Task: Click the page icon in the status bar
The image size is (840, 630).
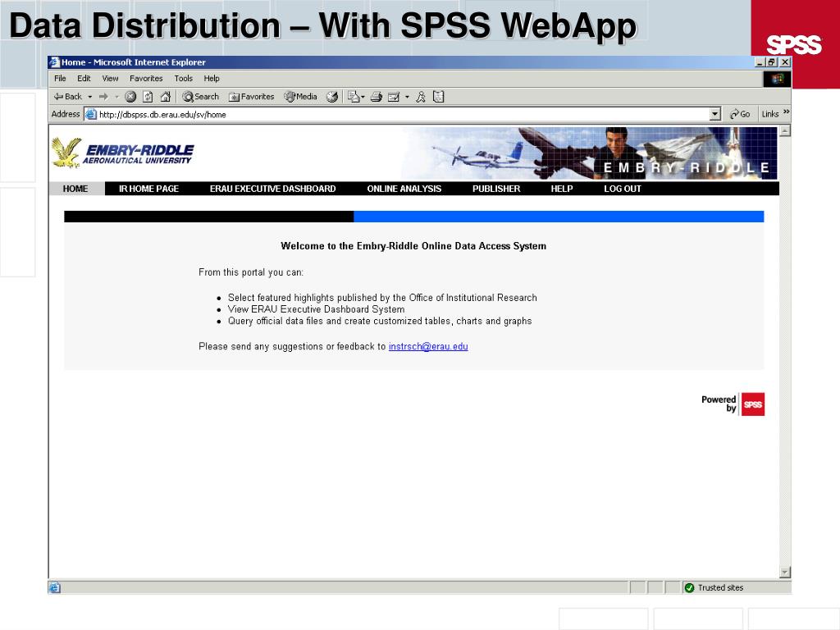Action: pos(55,587)
